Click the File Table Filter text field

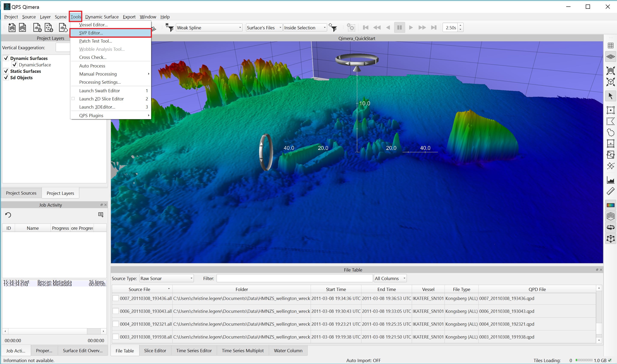(x=294, y=278)
